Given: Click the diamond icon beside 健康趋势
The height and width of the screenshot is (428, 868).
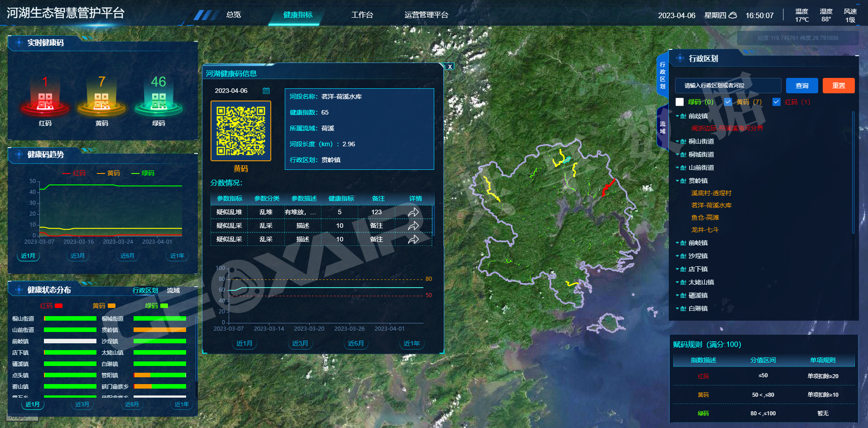Looking at the screenshot, I should 19,154.
